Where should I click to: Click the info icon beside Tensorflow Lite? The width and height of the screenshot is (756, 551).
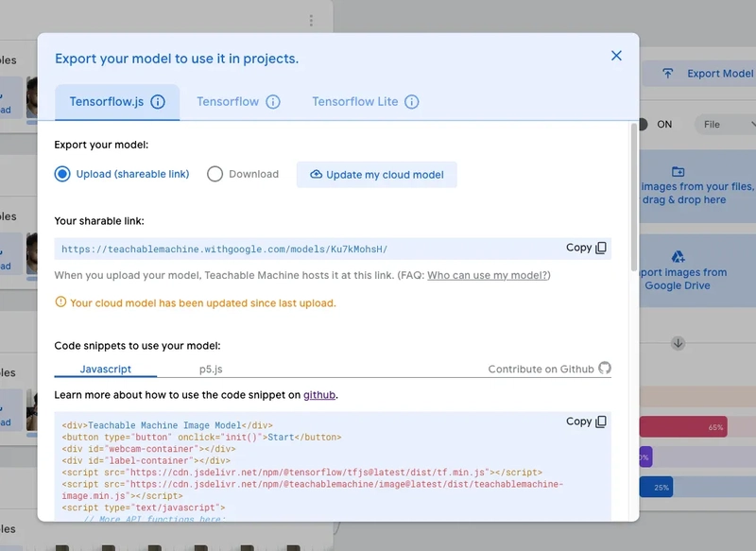411,102
